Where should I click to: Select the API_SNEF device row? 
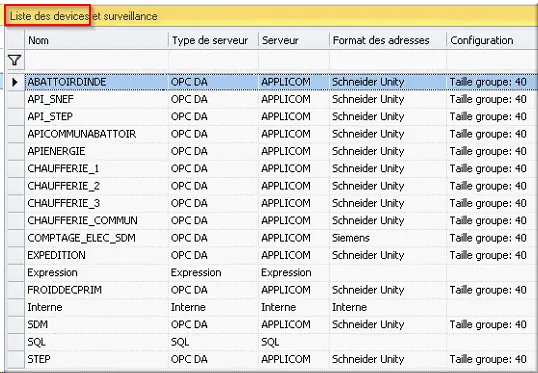click(x=281, y=100)
